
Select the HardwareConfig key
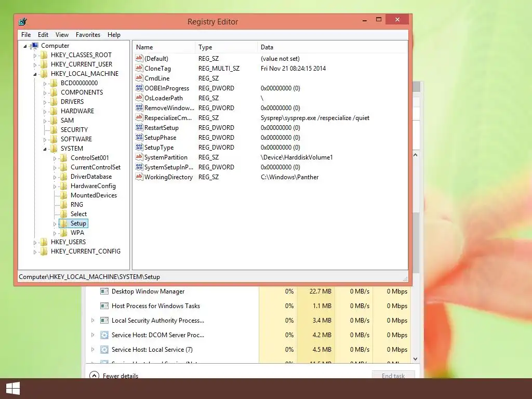click(93, 186)
